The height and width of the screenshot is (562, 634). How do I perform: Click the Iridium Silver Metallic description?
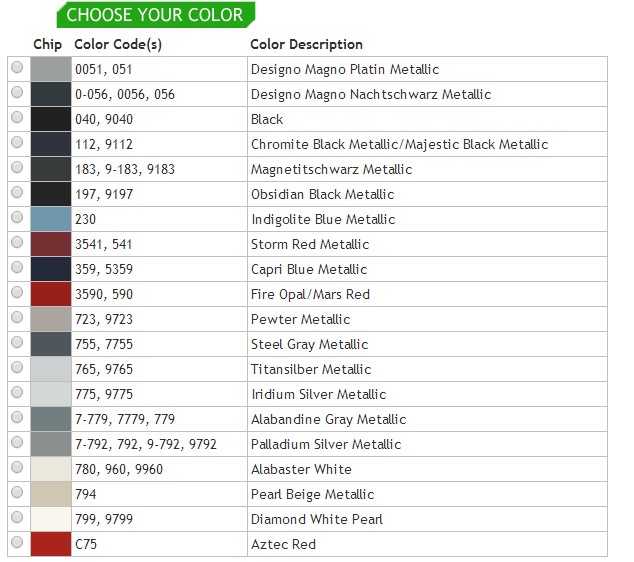318,394
